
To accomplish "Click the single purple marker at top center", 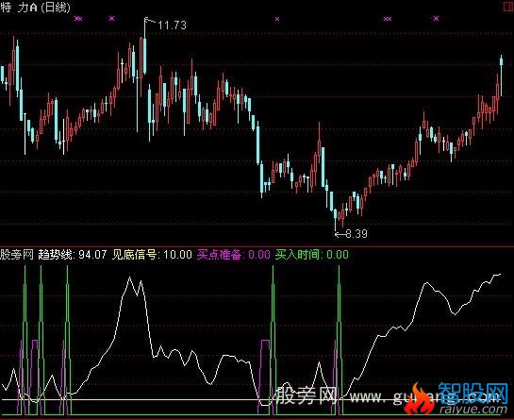I will (277, 19).
